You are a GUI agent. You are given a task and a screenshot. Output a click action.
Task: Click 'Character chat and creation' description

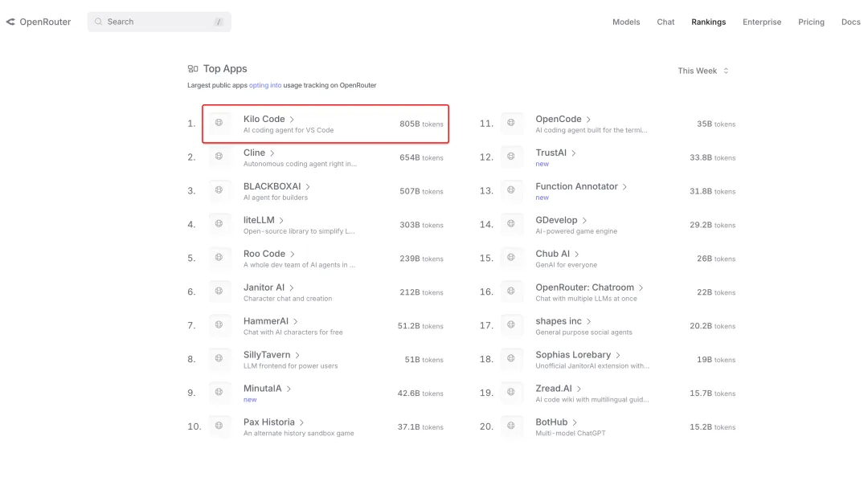[288, 299]
